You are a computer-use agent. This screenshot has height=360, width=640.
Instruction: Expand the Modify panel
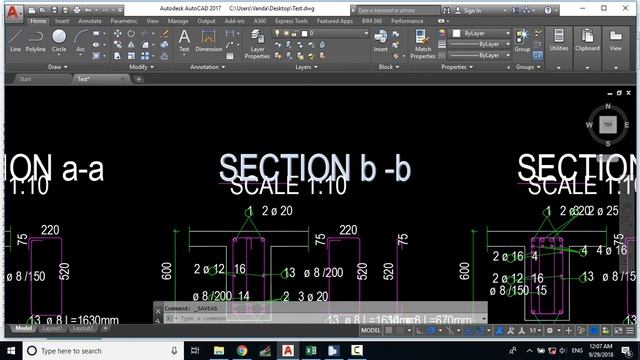pyautogui.click(x=141, y=67)
